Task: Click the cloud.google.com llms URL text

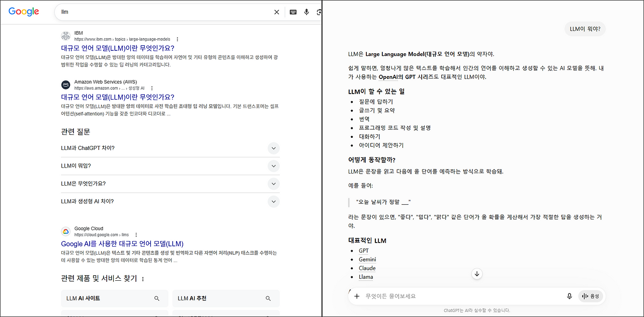Action: 102,235
